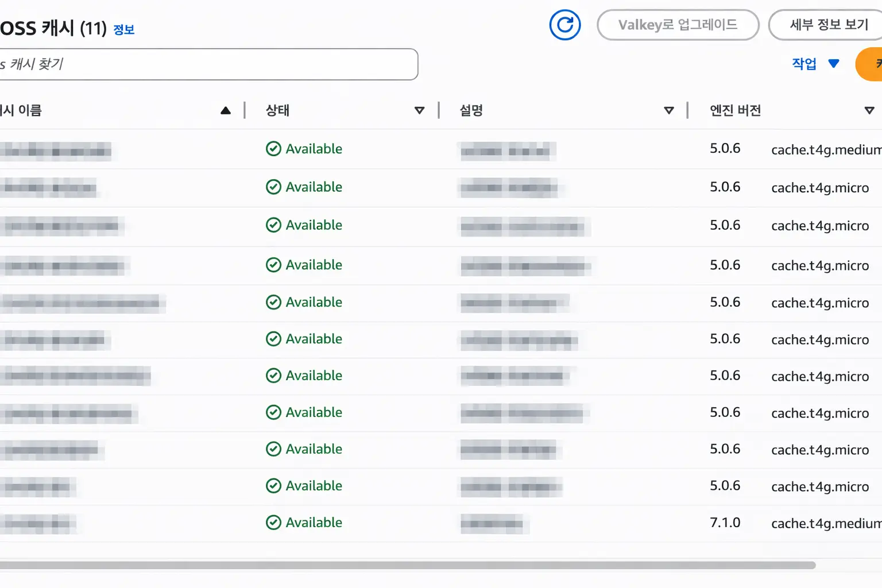This screenshot has height=588, width=882.
Task: Click the 상태 column header
Action: click(x=277, y=110)
